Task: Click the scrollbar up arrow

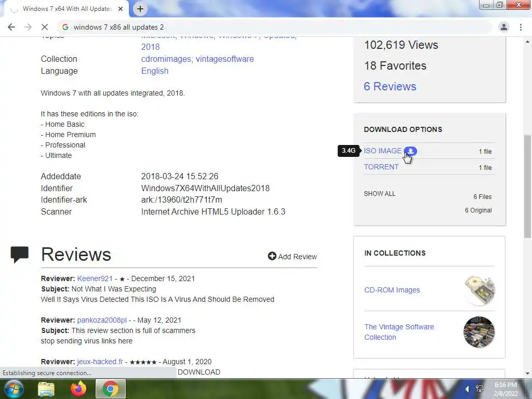Action: coord(528,42)
